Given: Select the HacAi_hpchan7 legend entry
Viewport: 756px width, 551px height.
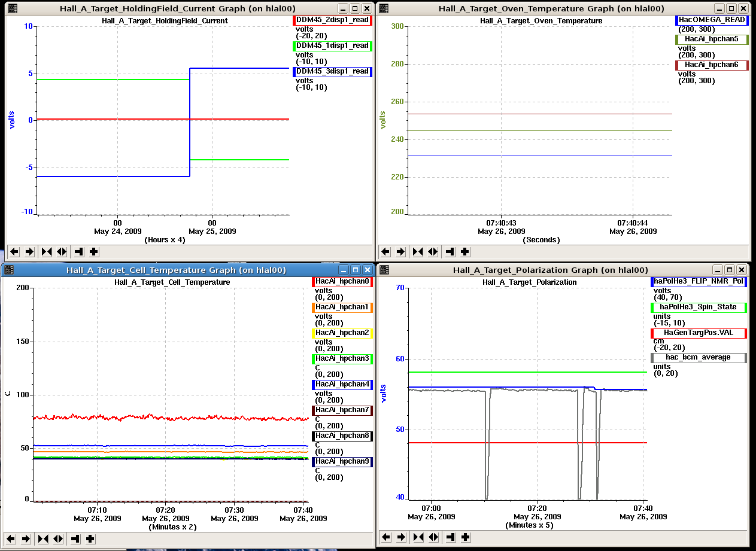Looking at the screenshot, I should coord(343,410).
